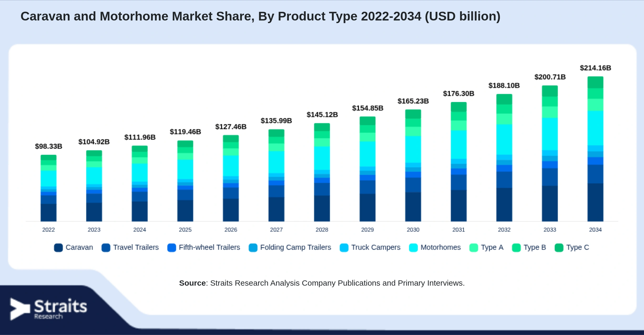This screenshot has width=644, height=335.
Task: Click the $111.96B value label
Action: tap(140, 137)
